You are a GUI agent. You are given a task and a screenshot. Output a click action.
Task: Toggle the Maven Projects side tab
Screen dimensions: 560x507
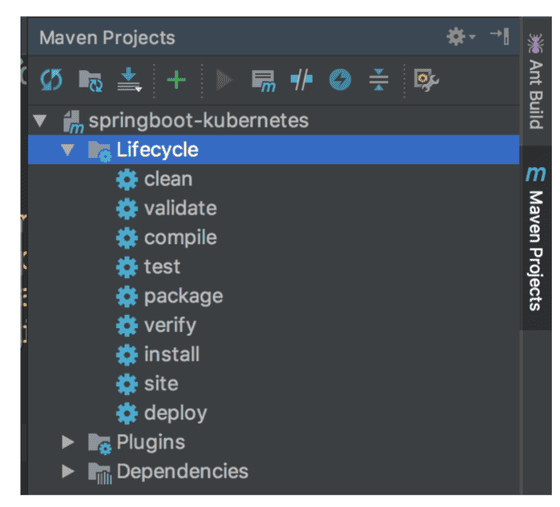[x=536, y=239]
